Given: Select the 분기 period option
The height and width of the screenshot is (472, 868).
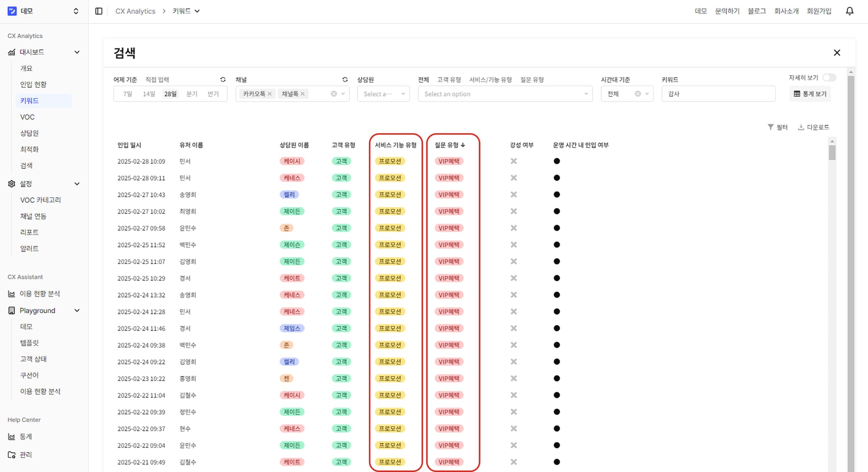Looking at the screenshot, I should (192, 94).
